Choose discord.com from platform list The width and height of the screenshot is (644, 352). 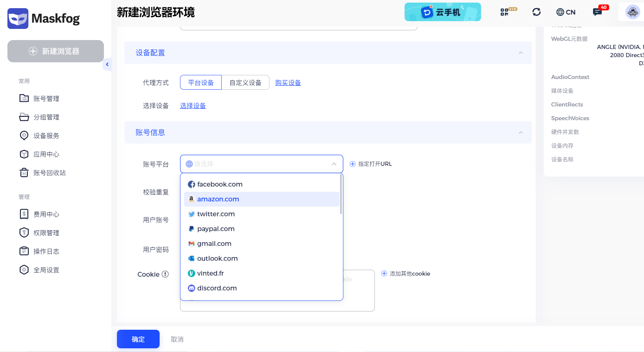(x=261, y=288)
